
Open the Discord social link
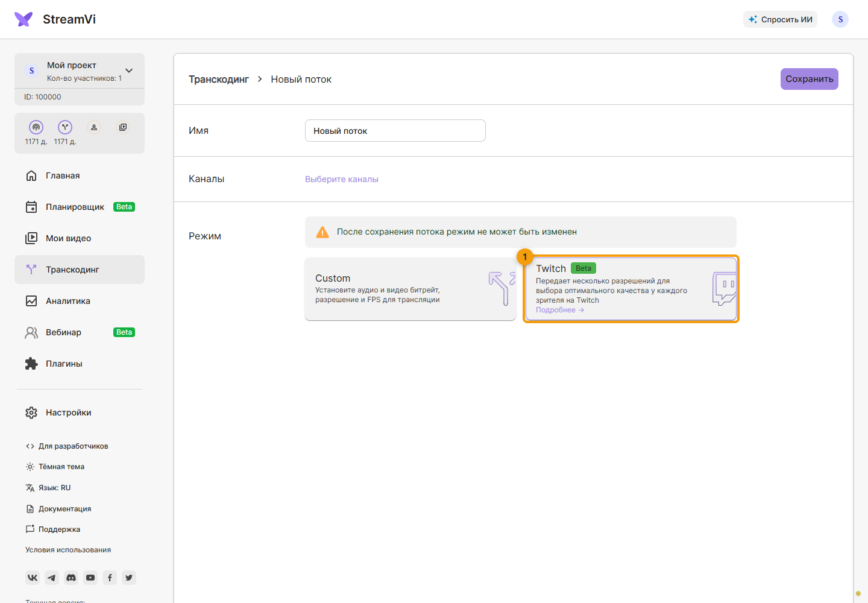[x=71, y=578]
